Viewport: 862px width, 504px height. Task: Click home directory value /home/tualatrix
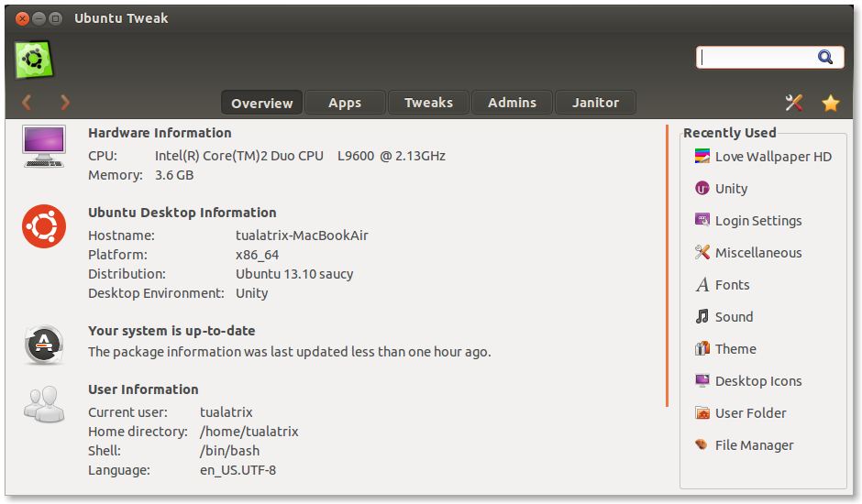click(249, 432)
